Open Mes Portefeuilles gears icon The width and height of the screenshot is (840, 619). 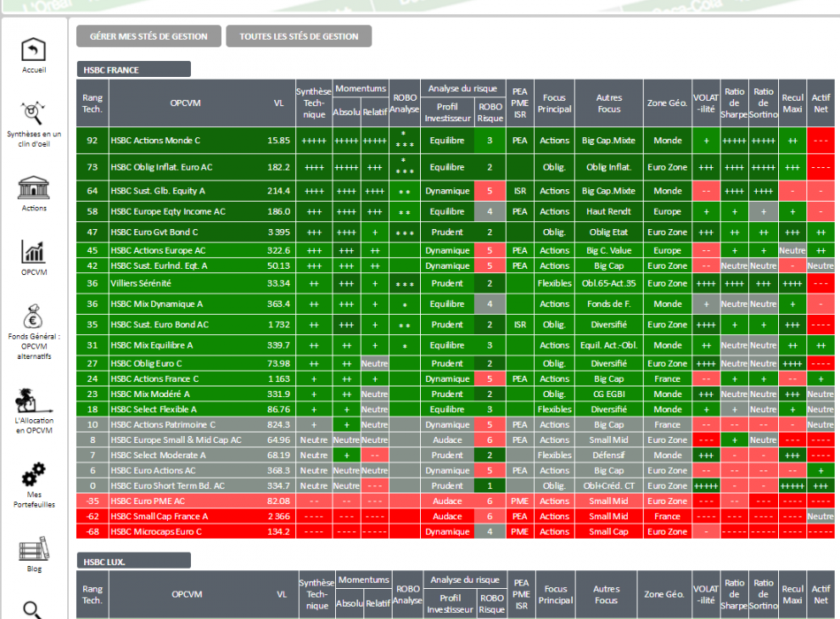[34, 474]
